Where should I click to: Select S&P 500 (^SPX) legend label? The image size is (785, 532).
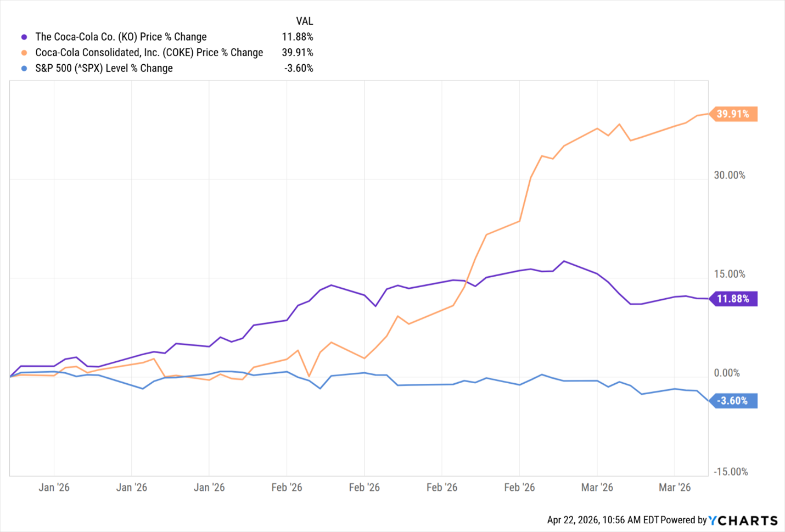coord(104,69)
